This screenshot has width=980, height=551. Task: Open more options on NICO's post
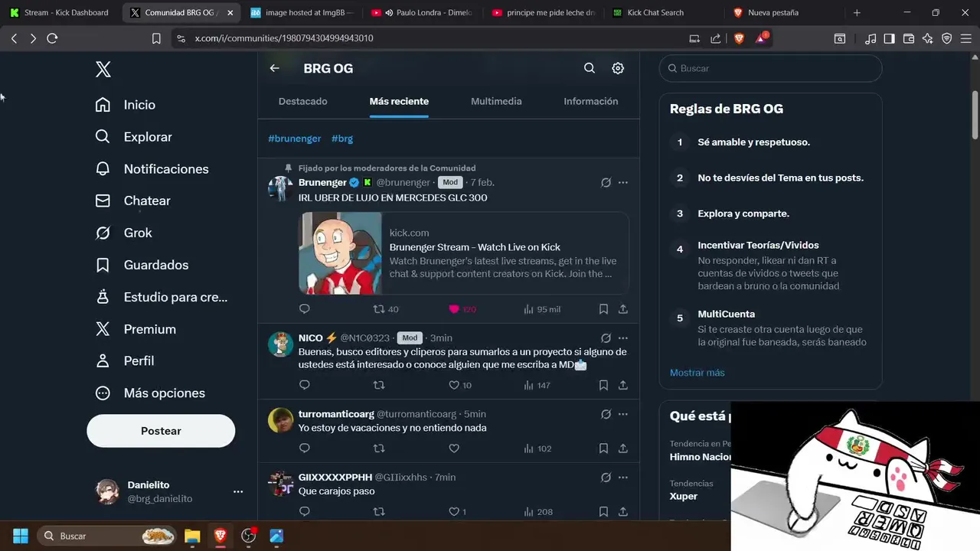click(x=623, y=337)
